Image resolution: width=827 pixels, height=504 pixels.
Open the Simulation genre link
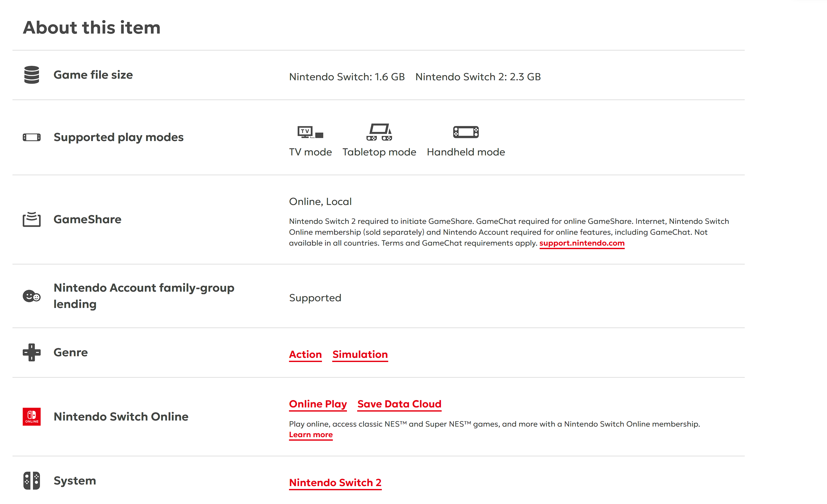coord(360,354)
